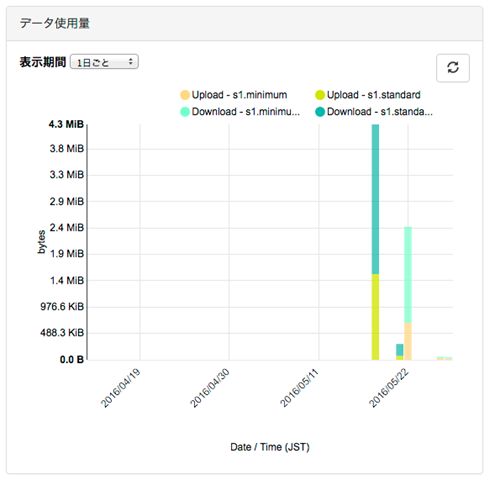
Task: Click the Date / Time (JST) axis title
Action: coord(270,447)
